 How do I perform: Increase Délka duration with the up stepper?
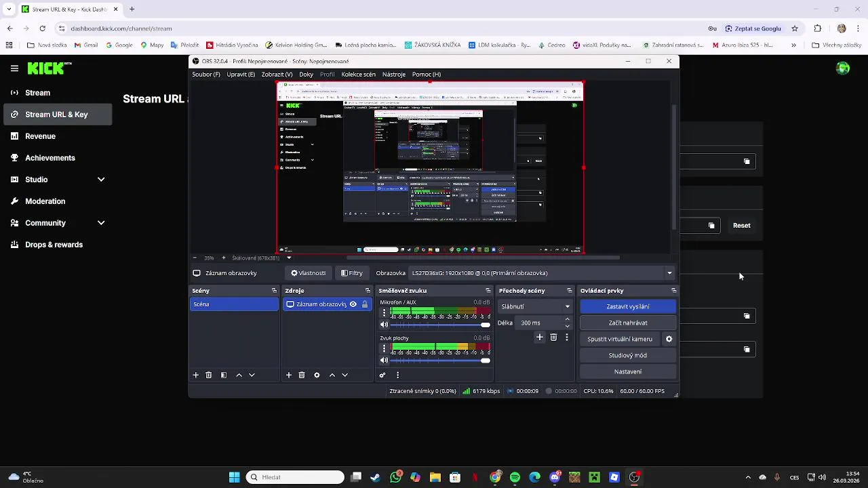coord(568,320)
